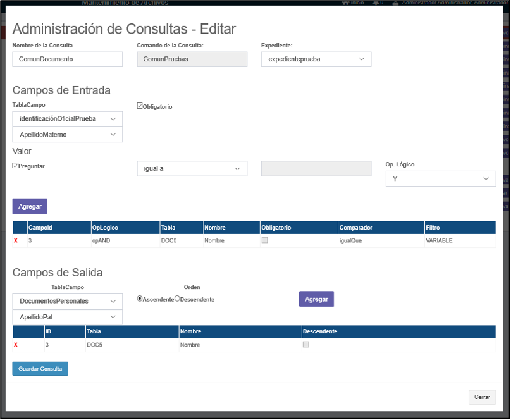Remove the output field row with red X
The image size is (511, 420).
[x=16, y=345]
